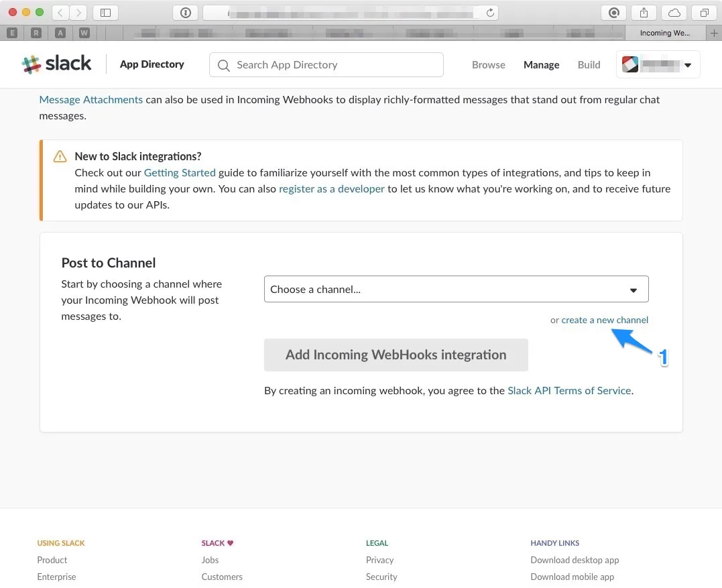Open the Product footer link

click(52, 560)
